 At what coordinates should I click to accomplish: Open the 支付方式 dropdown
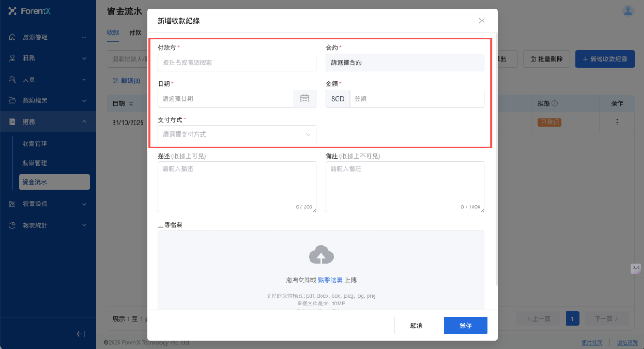click(x=237, y=134)
